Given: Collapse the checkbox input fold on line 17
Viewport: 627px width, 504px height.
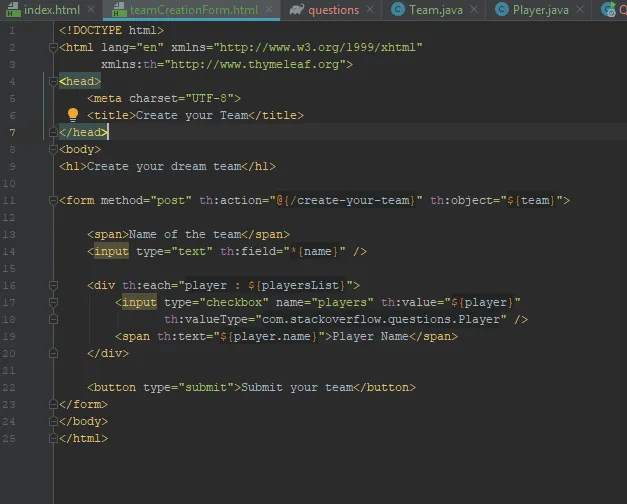Looking at the screenshot, I should 53,302.
